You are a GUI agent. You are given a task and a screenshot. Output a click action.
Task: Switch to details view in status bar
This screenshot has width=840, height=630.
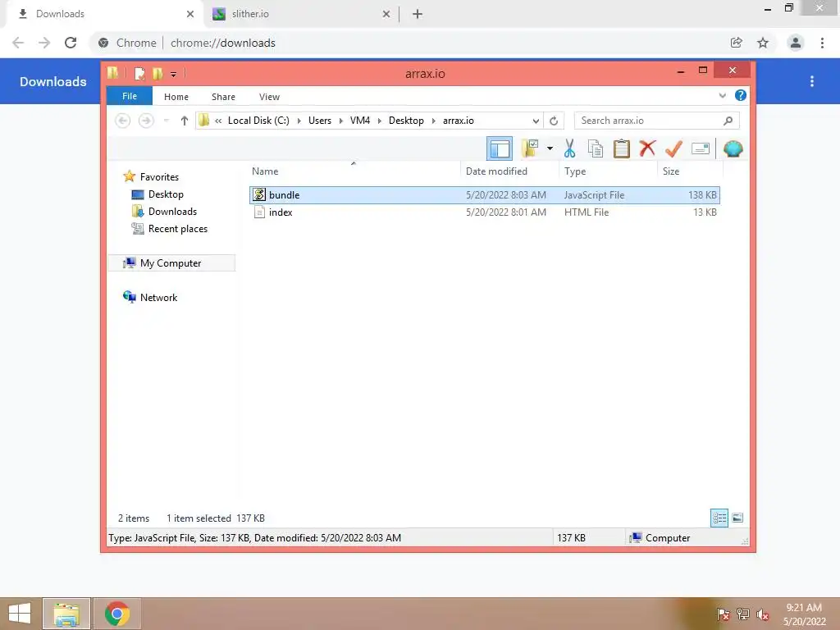719,518
